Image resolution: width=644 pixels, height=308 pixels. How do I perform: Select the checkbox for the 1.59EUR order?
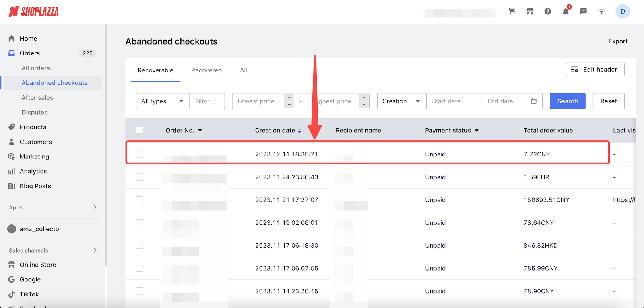click(140, 177)
